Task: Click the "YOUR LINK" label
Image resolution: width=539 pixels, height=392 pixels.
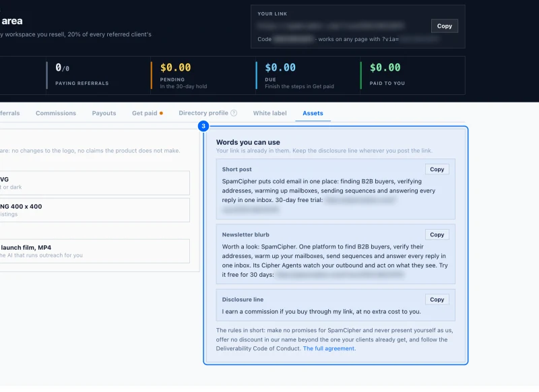Action: click(272, 13)
